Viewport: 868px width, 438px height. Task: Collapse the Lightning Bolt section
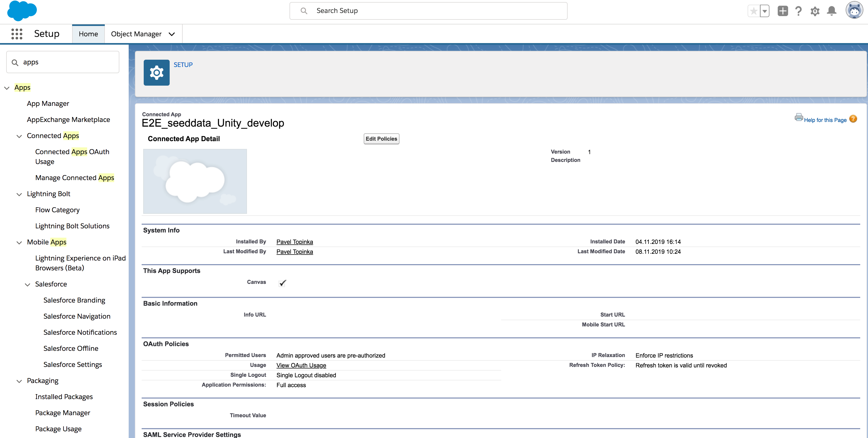19,194
